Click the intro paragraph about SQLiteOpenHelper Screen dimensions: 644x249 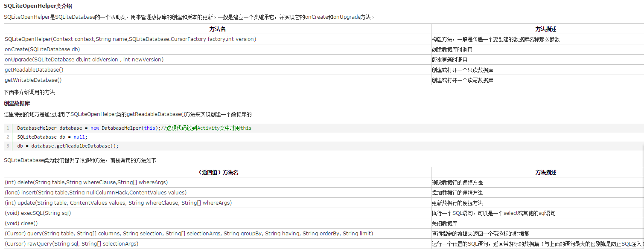tap(189, 17)
